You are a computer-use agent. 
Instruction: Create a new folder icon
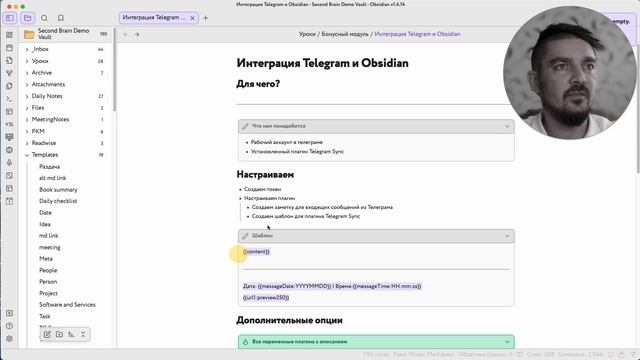(59, 334)
